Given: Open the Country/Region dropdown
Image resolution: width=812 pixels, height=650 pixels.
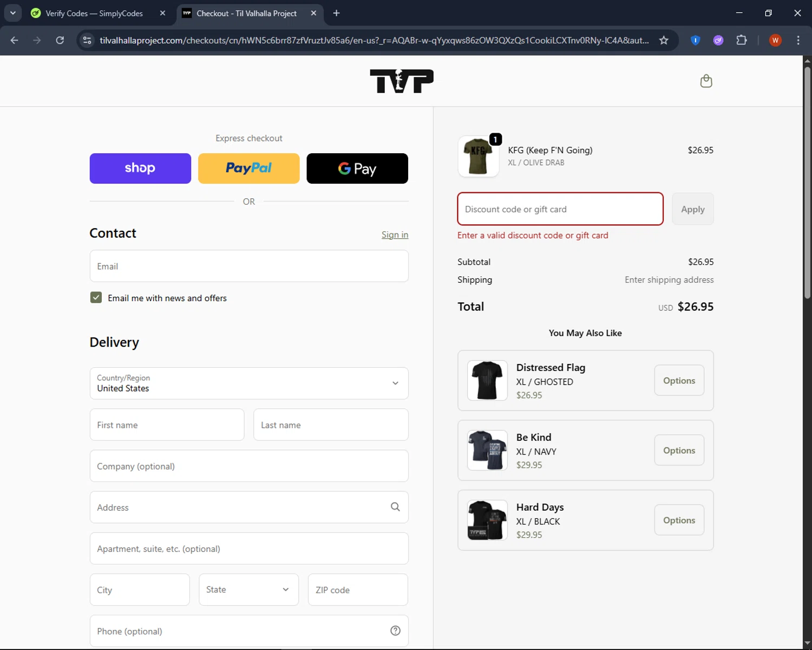Looking at the screenshot, I should tap(249, 383).
